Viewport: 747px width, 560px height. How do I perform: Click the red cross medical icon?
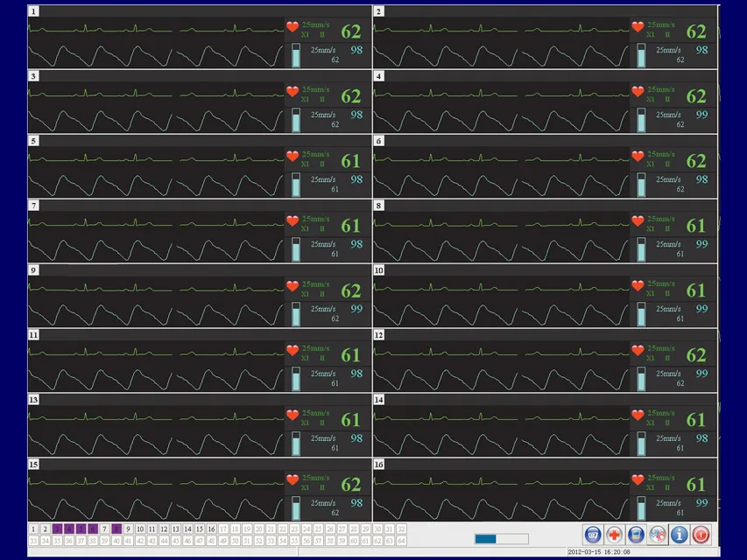click(x=614, y=535)
